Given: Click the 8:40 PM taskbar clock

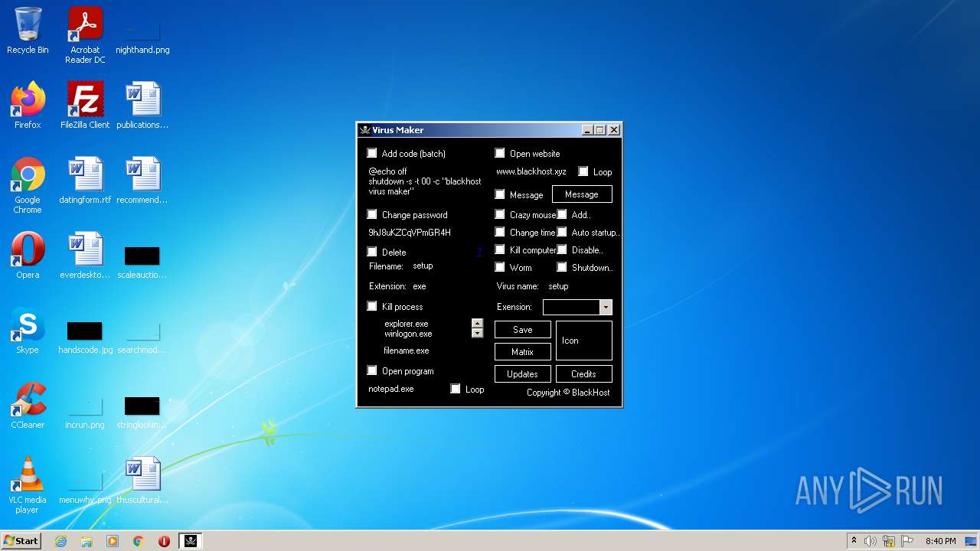Looking at the screenshot, I should [940, 541].
